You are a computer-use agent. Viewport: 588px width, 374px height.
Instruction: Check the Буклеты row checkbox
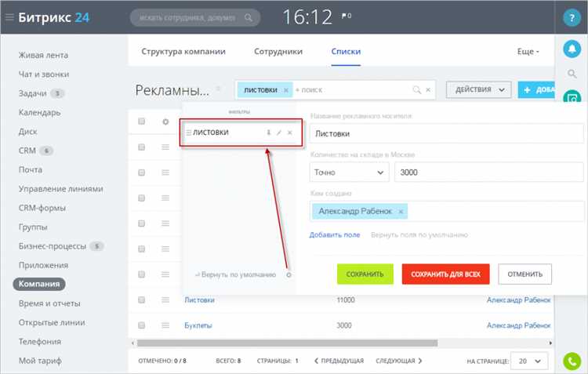(x=141, y=325)
